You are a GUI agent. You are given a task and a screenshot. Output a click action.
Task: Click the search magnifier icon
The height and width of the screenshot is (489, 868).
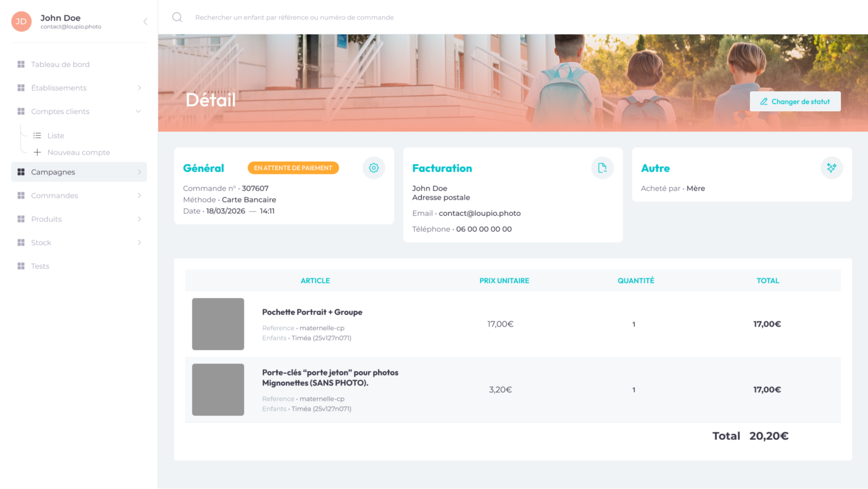coord(177,17)
